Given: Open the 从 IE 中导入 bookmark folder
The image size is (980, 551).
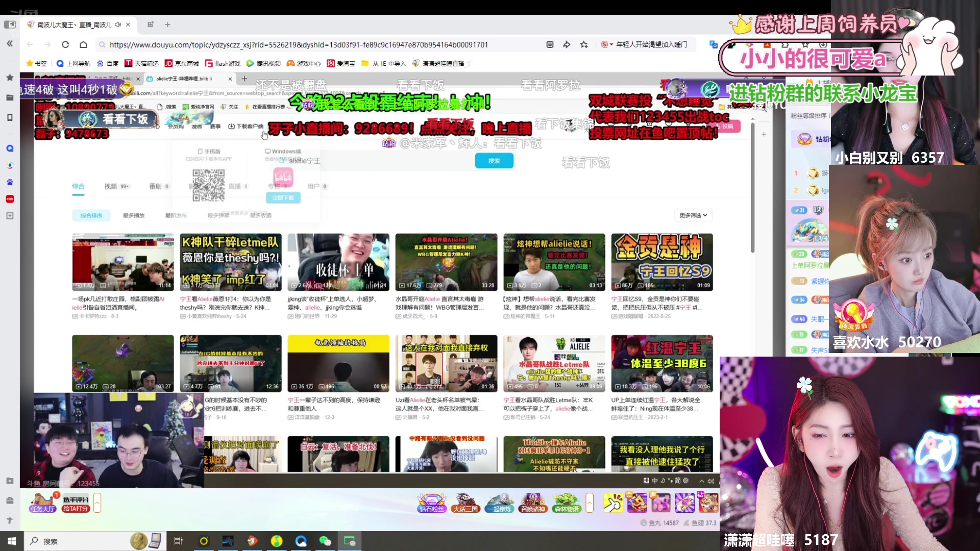Looking at the screenshot, I should tap(383, 64).
